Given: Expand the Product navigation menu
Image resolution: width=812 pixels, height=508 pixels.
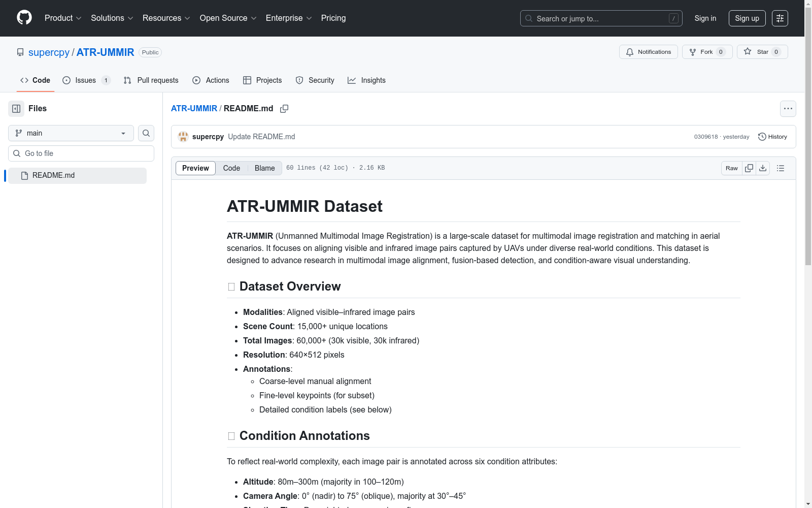Looking at the screenshot, I should tap(63, 18).
